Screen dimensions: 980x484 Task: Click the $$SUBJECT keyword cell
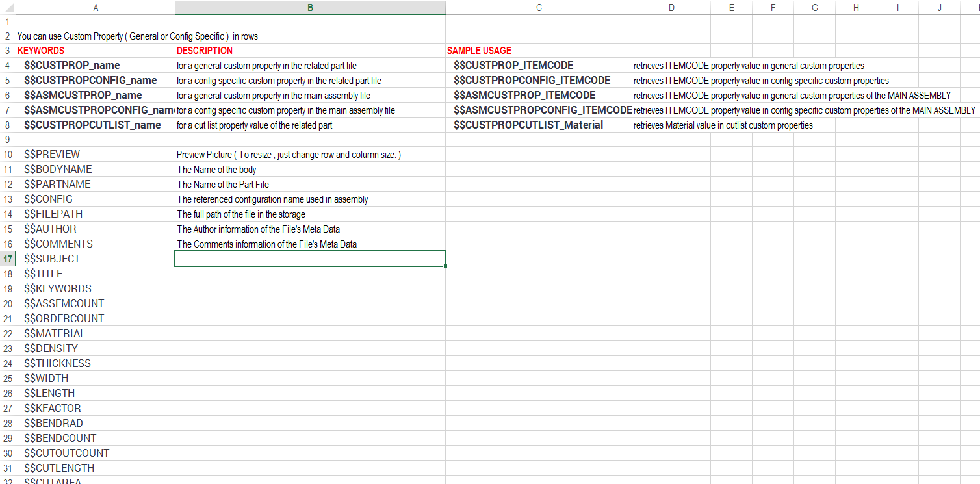click(x=96, y=259)
